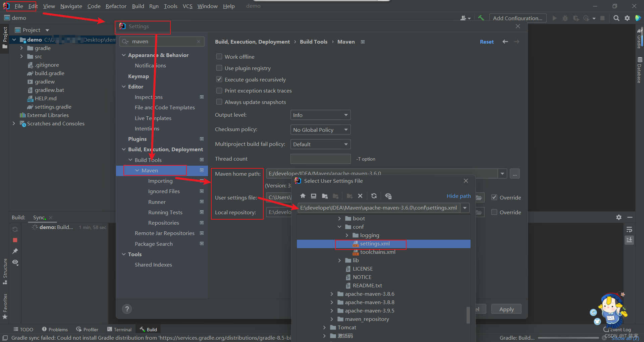Open the Maven home path dropdown arrow
This screenshot has width=644, height=342.
(x=502, y=174)
